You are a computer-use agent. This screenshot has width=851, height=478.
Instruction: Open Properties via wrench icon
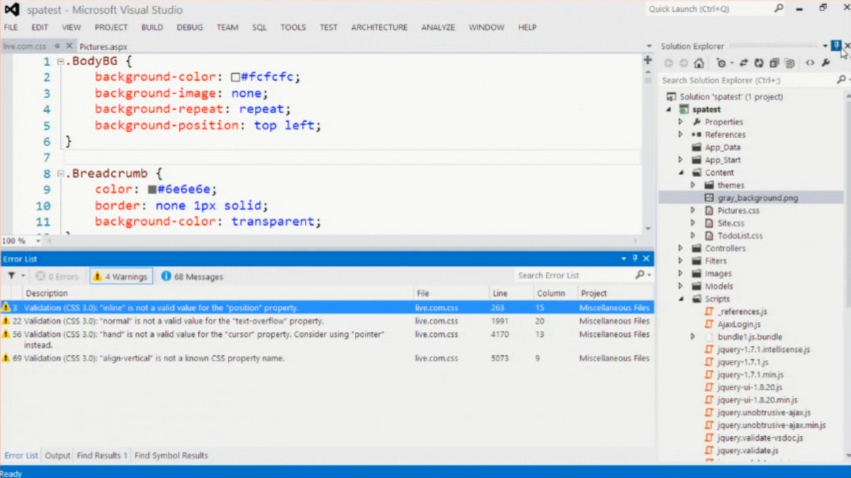[x=825, y=63]
